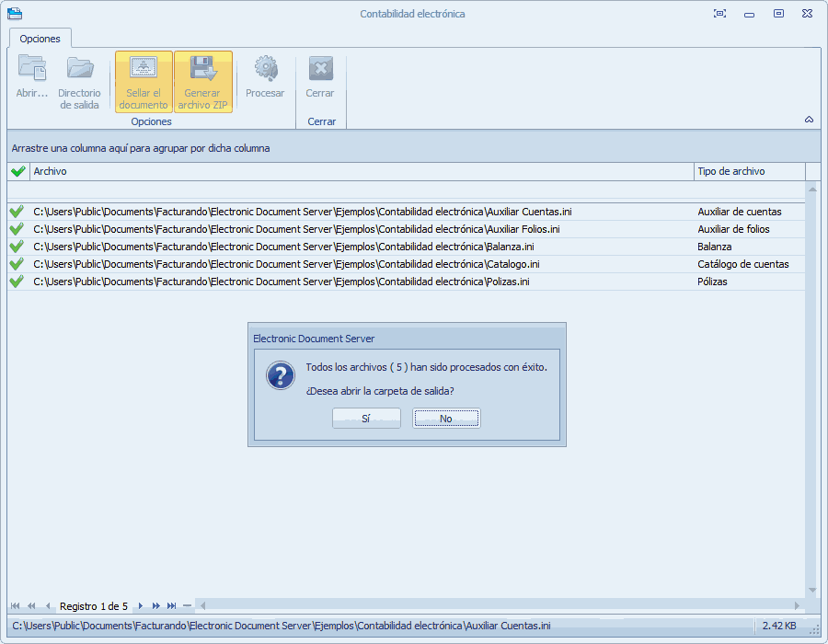The width and height of the screenshot is (828, 644).
Task: Click Sí to open output folder
Action: point(366,419)
